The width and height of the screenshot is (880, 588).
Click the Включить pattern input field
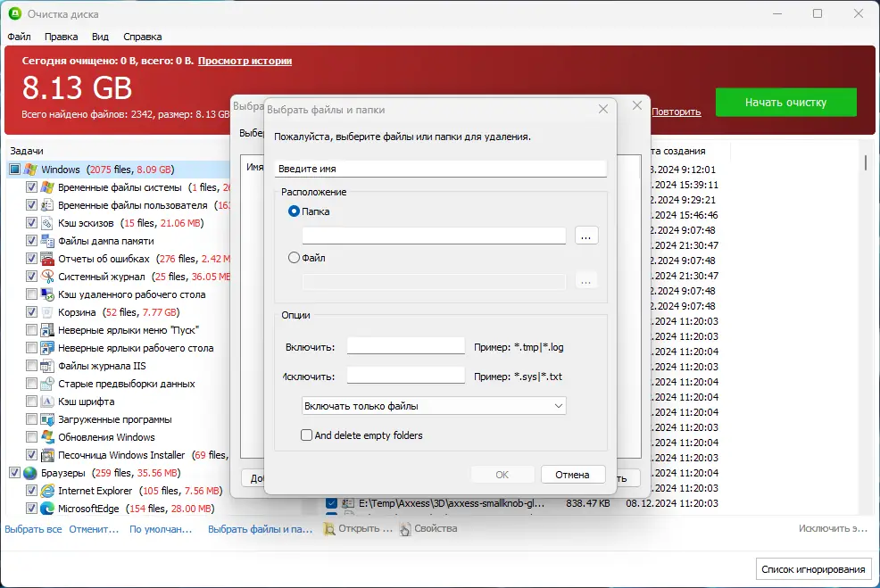(x=406, y=346)
